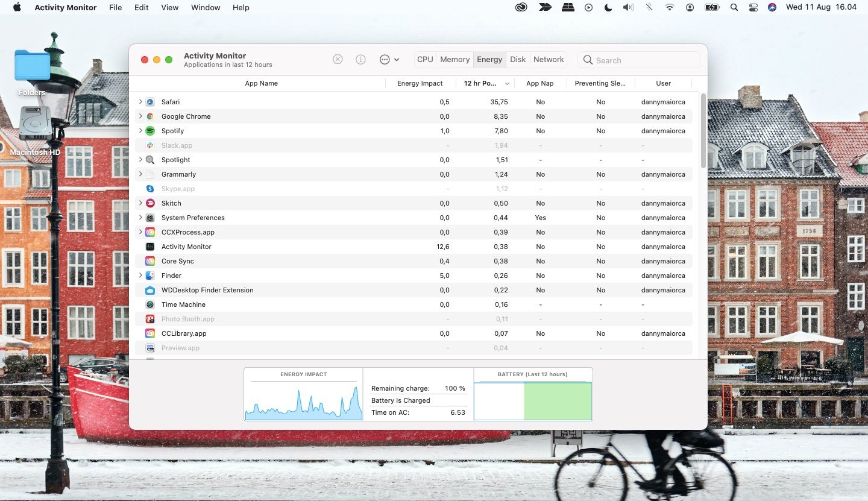Click the Spotlight magnifier icon in list
Screen dimensions: 868x501
[x=150, y=160]
